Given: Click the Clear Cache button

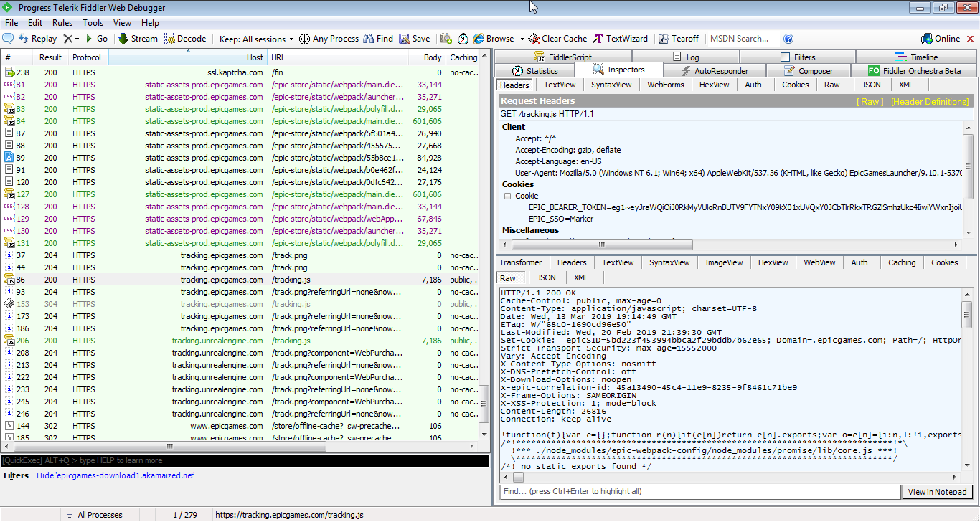Looking at the screenshot, I should 557,39.
